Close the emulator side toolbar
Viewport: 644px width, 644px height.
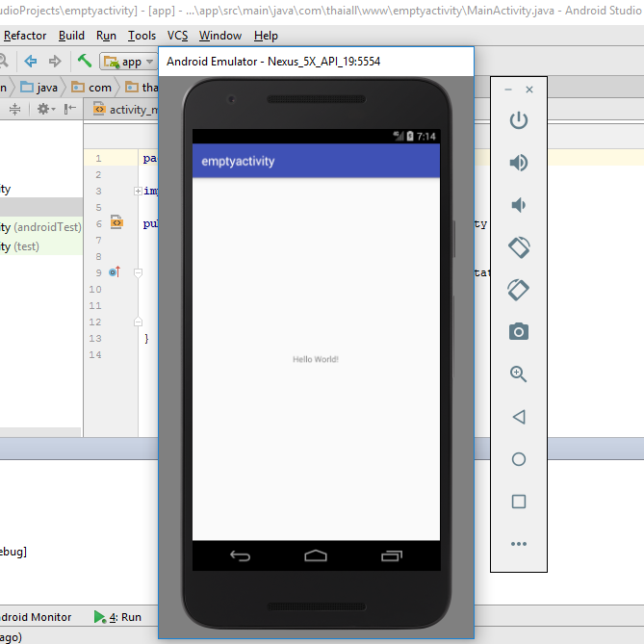[529, 90]
